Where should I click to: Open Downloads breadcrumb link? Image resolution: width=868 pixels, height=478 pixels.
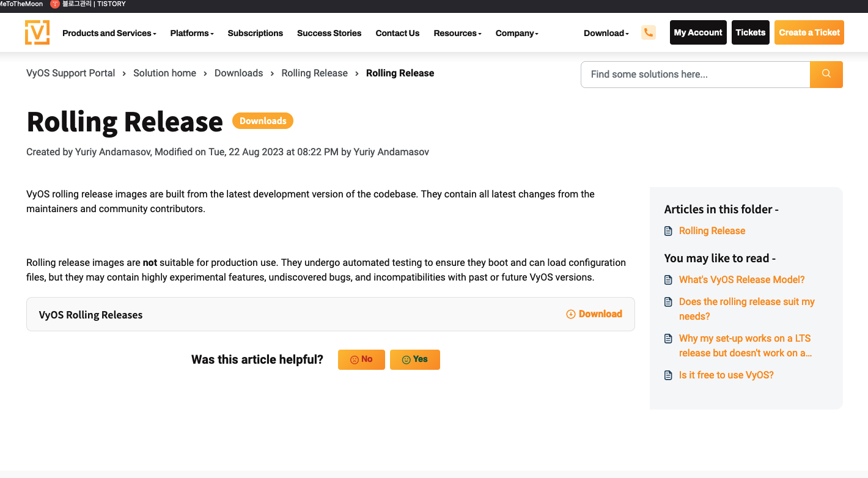click(238, 73)
